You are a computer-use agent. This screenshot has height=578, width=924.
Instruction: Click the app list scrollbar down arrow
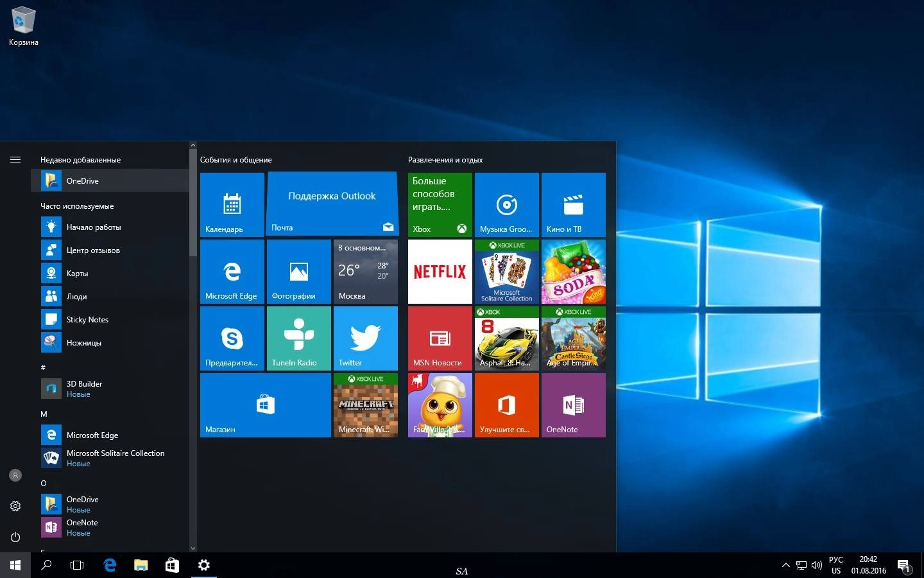pyautogui.click(x=193, y=548)
